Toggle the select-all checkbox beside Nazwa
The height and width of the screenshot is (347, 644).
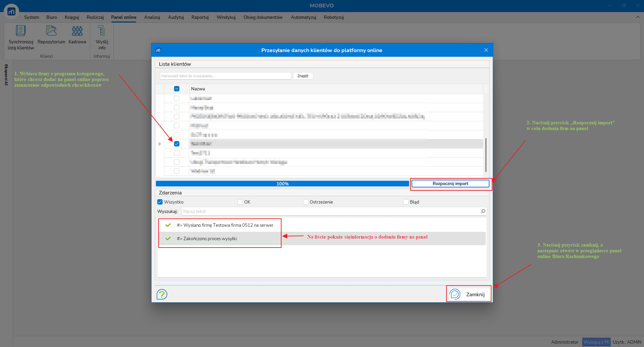177,89
